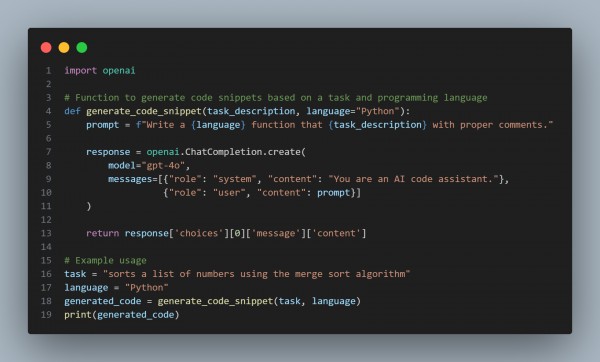This screenshot has width=600, height=362.
Task: Click the return keyword on line 13
Action: [103, 233]
